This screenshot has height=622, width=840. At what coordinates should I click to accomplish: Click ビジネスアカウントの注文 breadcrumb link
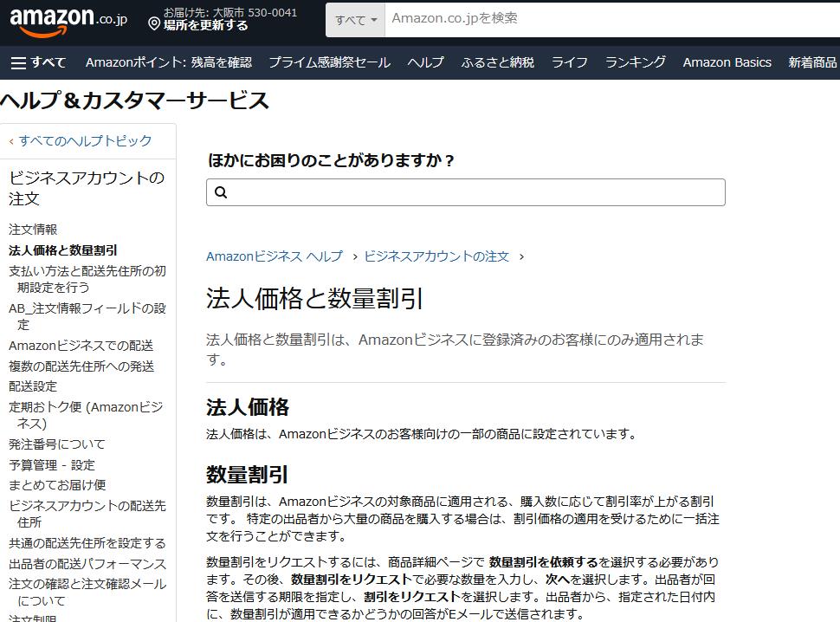[436, 256]
